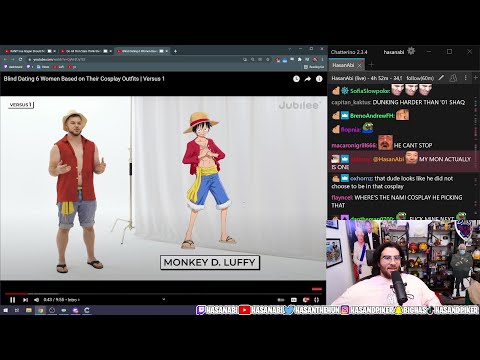
Task: Pause the YouTube video
Action: click(x=13, y=300)
